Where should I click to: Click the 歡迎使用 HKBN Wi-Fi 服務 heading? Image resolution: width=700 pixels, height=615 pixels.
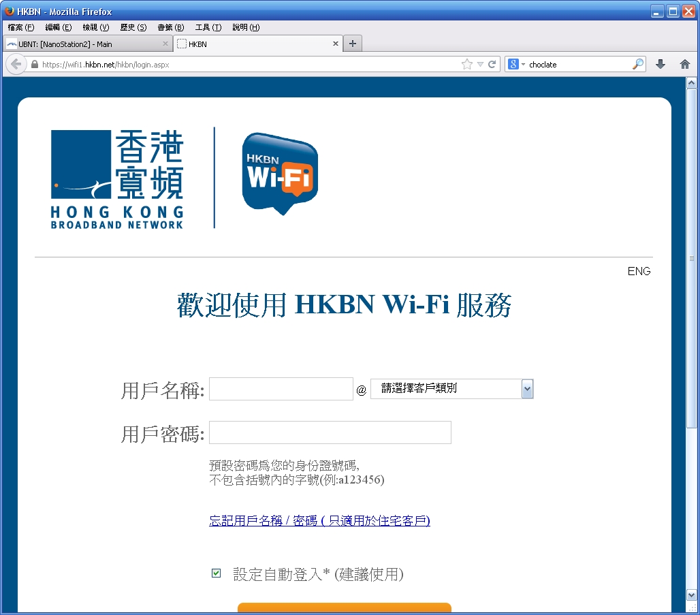point(344,306)
